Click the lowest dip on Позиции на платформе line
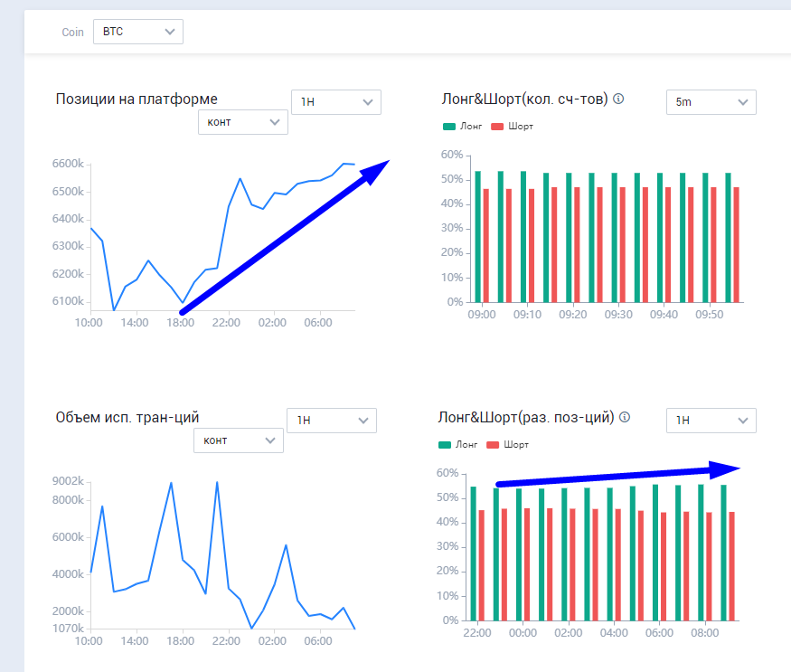Image resolution: width=791 pixels, height=672 pixels. (114, 310)
